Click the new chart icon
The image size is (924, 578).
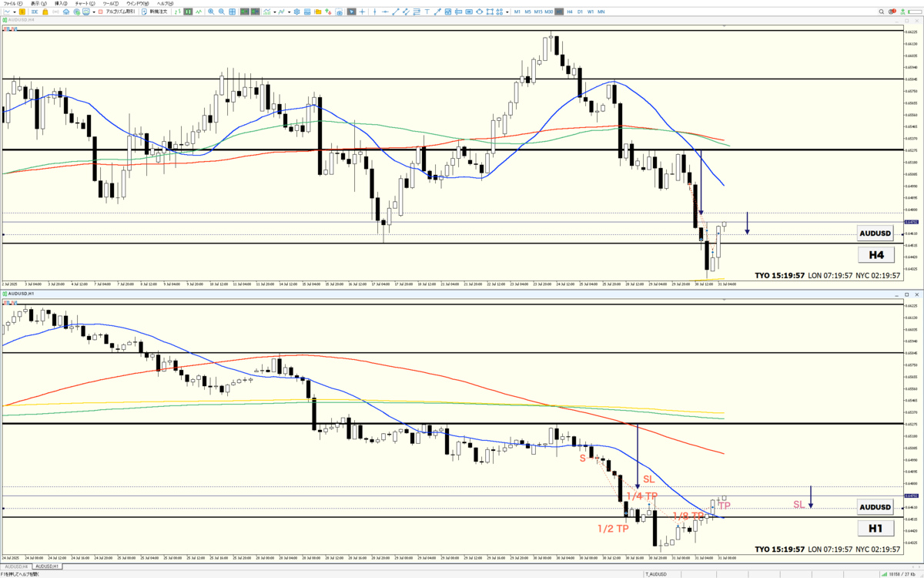tap(7, 12)
